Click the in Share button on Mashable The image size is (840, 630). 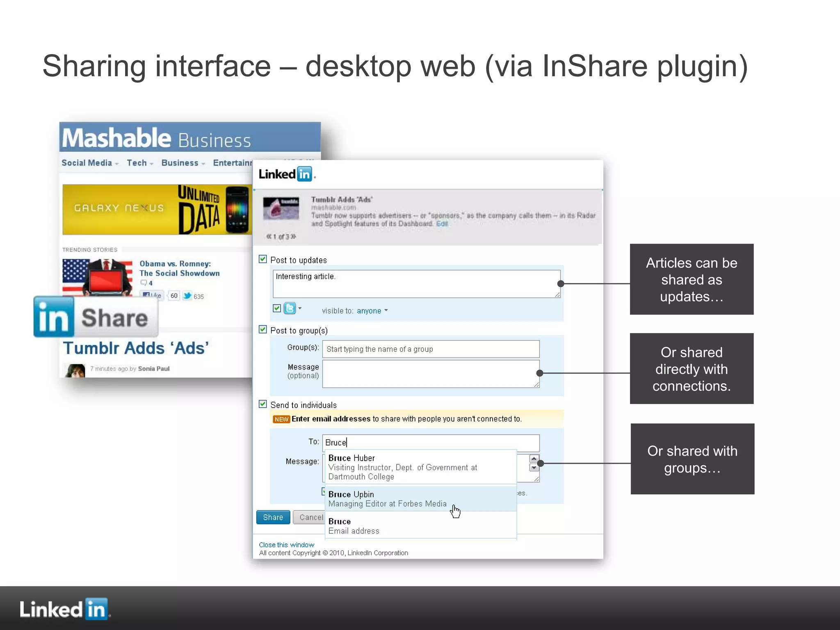[96, 317]
